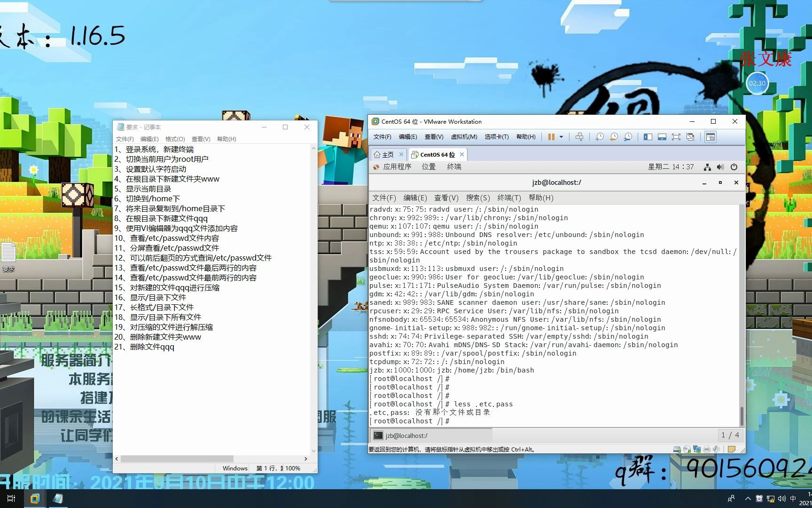Click the 中 input method indicator

793,499
